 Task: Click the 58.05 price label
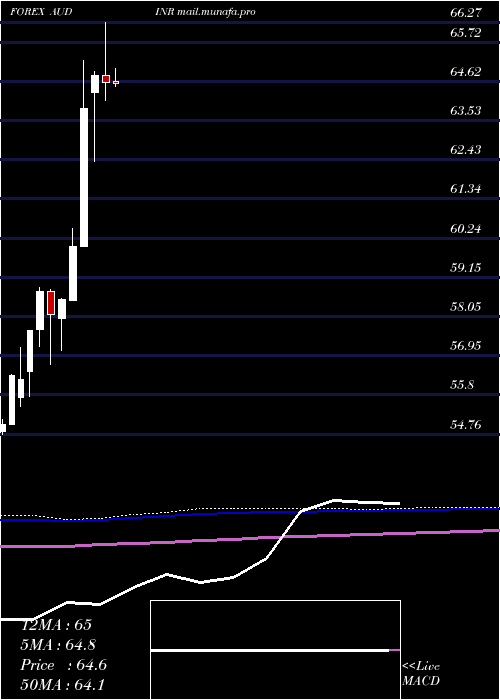[466, 307]
